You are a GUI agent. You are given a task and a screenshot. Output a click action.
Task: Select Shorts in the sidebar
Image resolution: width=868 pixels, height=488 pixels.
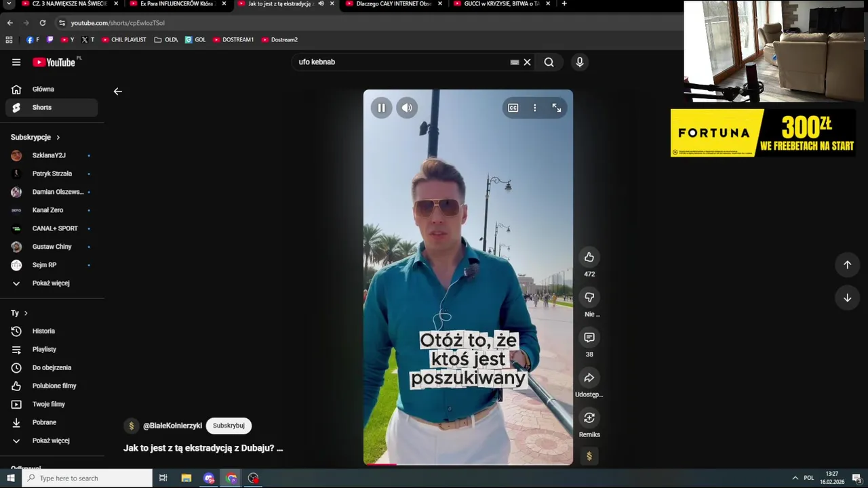[x=52, y=108]
